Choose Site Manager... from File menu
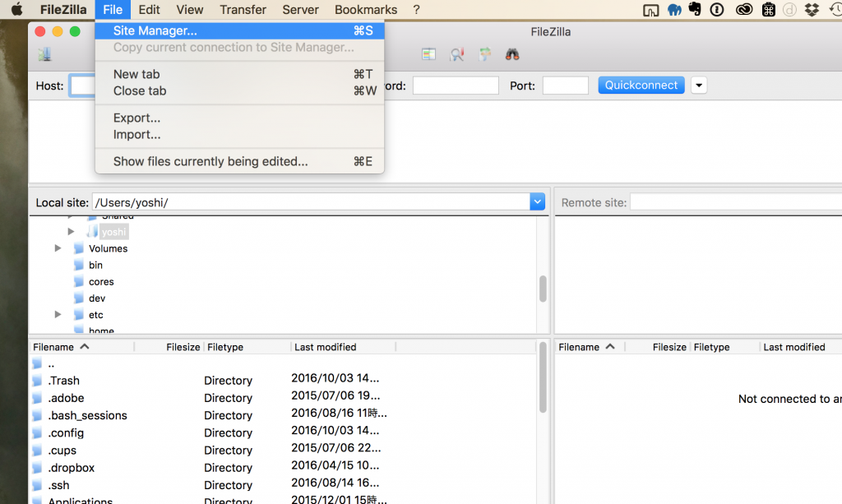Image resolution: width=842 pixels, height=504 pixels. coord(239,30)
